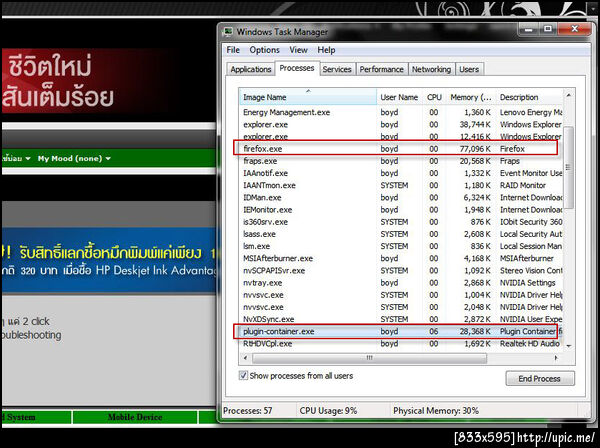Viewport: 600px width, 448px height.
Task: Sort by Image Name column header
Action: pos(308,97)
